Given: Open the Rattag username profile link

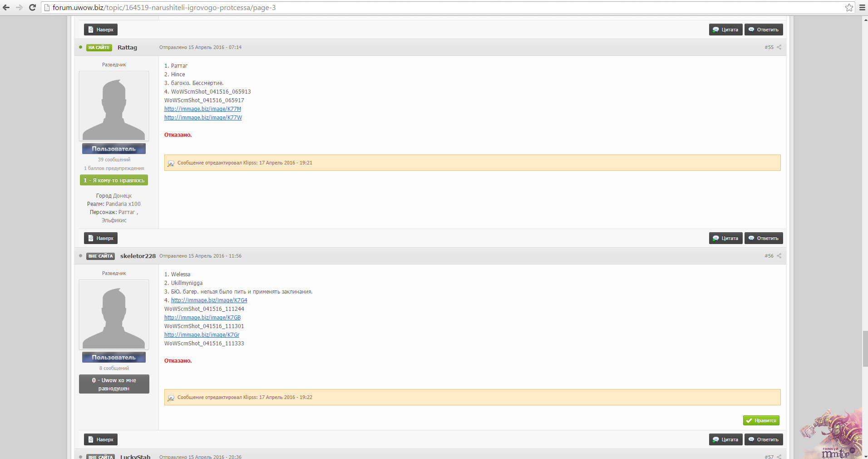Looking at the screenshot, I should pos(127,47).
